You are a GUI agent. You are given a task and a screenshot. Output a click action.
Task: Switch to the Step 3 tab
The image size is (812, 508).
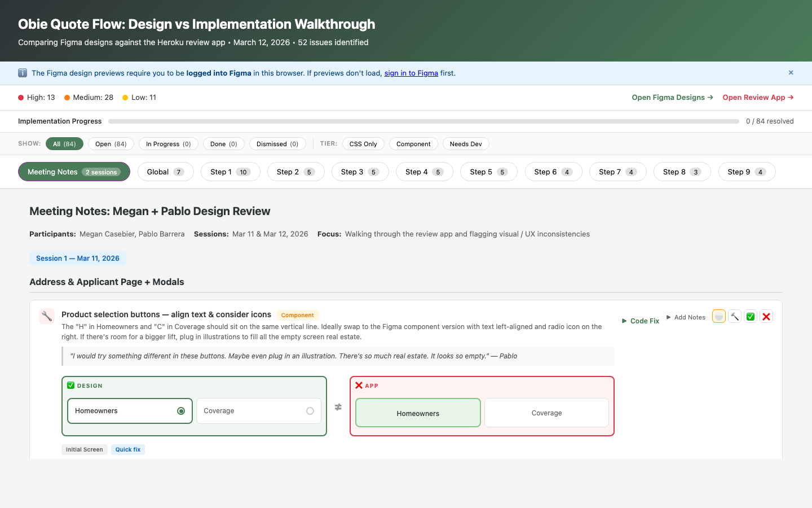360,172
